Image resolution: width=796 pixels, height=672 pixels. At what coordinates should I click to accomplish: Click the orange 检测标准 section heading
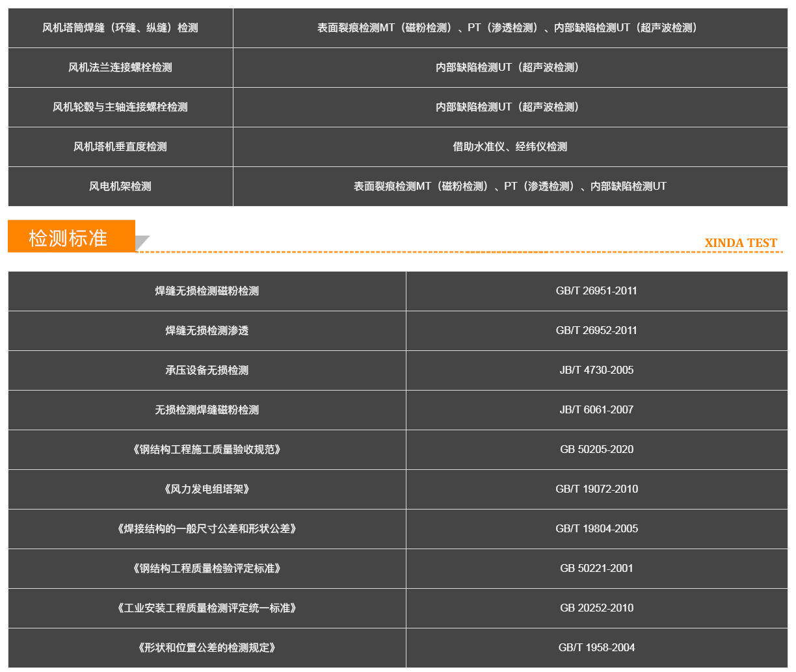(68, 238)
